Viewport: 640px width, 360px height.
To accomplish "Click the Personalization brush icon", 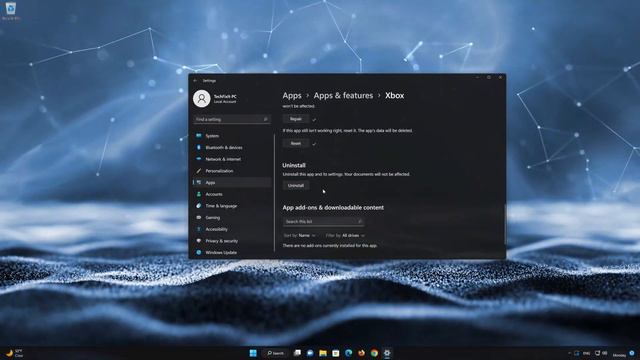I will tap(199, 171).
